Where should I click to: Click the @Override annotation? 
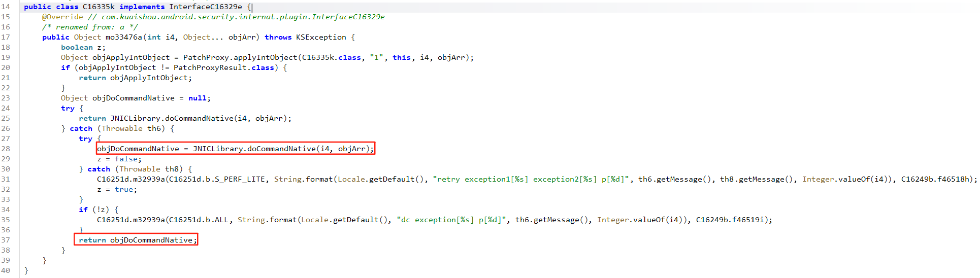click(x=62, y=17)
